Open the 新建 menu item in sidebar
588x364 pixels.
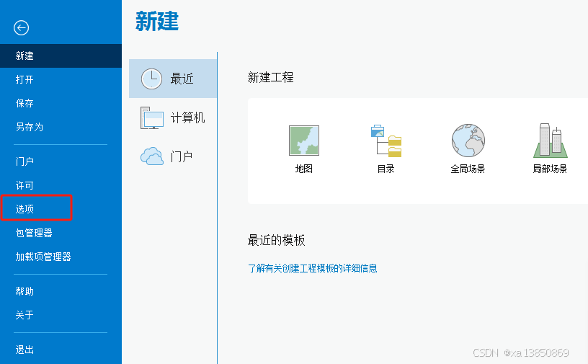coord(61,56)
